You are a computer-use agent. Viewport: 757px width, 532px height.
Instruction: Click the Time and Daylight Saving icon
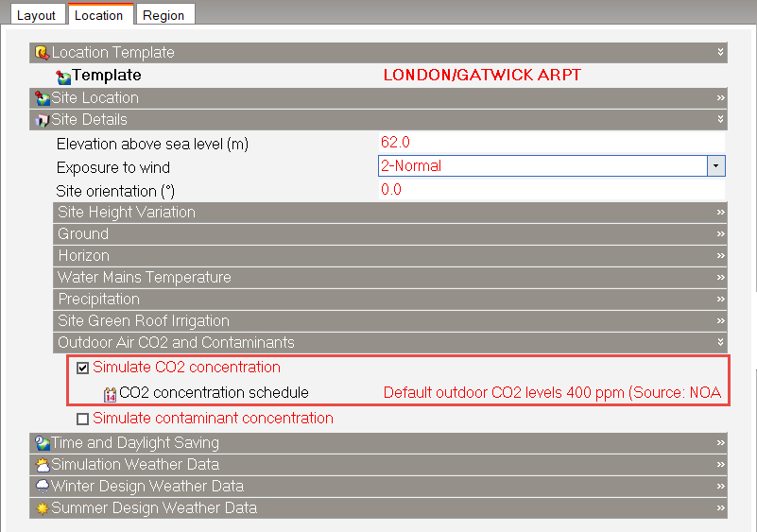pyautogui.click(x=42, y=443)
